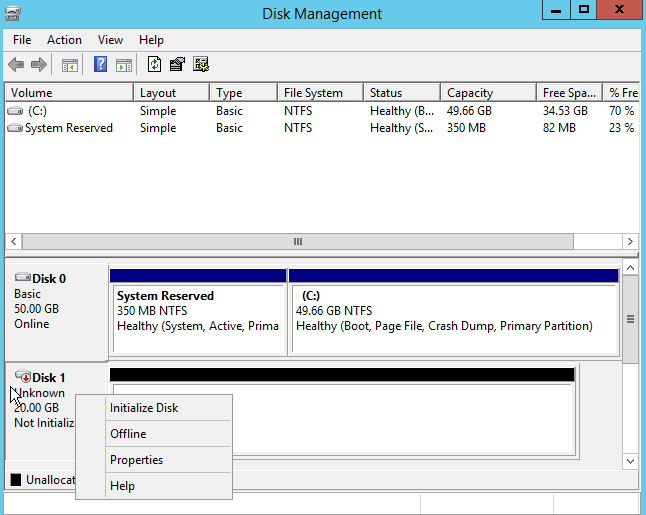Click the disk settings toolbar icon

point(201,65)
